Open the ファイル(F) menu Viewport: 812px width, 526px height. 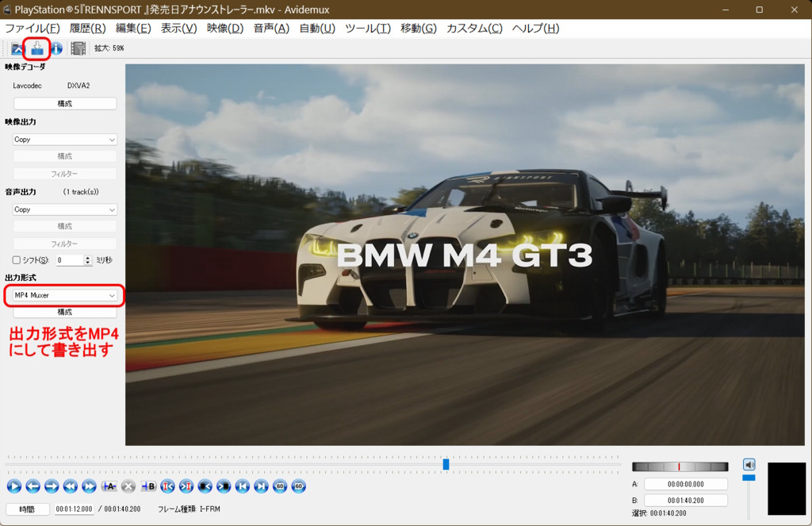pos(33,29)
